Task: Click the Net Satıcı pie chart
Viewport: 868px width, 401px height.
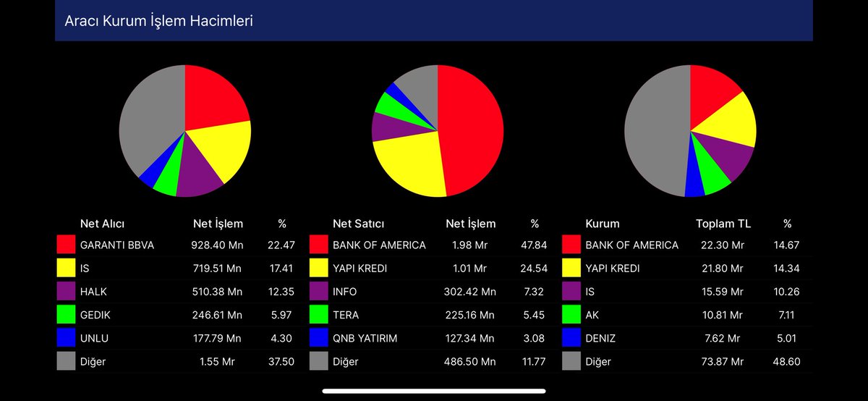Action: pos(438,131)
